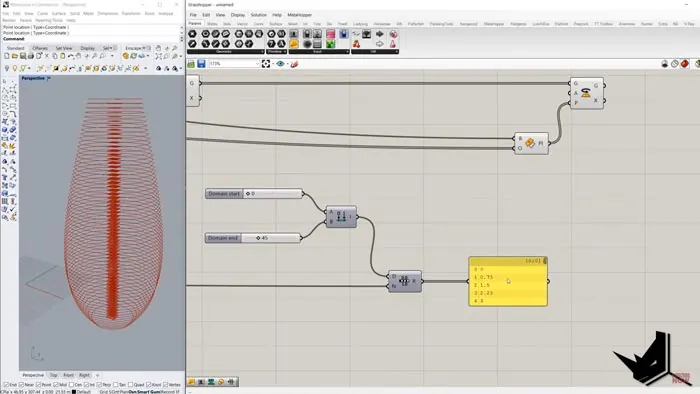Expand Primitive panel dropdown bar
The height and width of the screenshot is (394, 700).
click(276, 52)
